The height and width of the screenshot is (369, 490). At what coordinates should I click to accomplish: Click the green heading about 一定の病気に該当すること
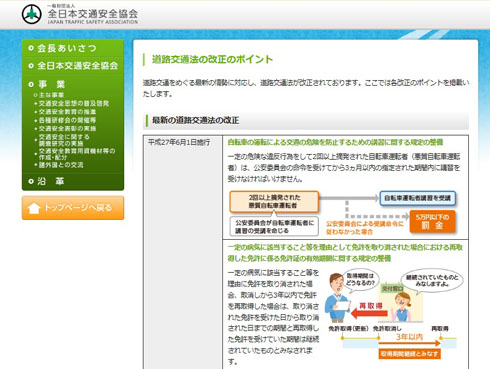345,253
